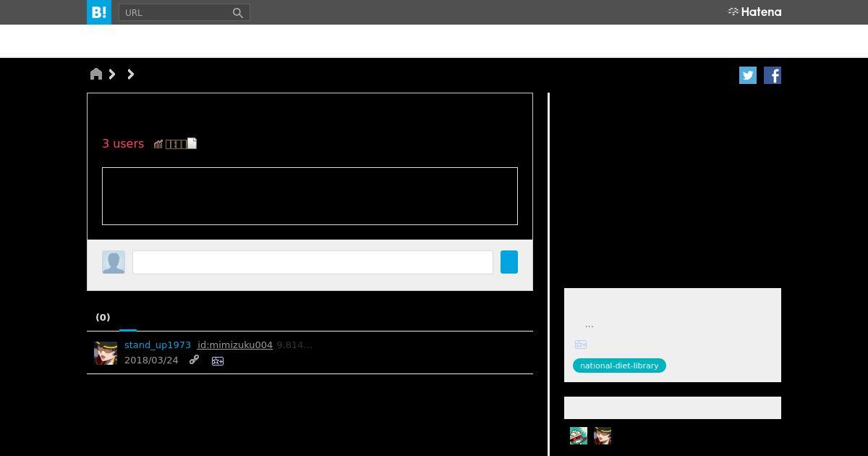Click the page icon next to 3 users

(192, 143)
